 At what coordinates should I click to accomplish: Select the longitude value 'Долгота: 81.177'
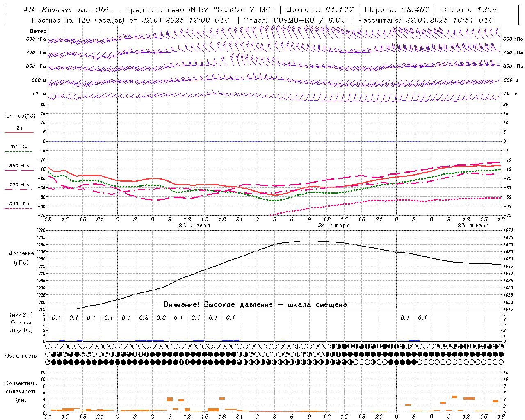[x=321, y=10]
